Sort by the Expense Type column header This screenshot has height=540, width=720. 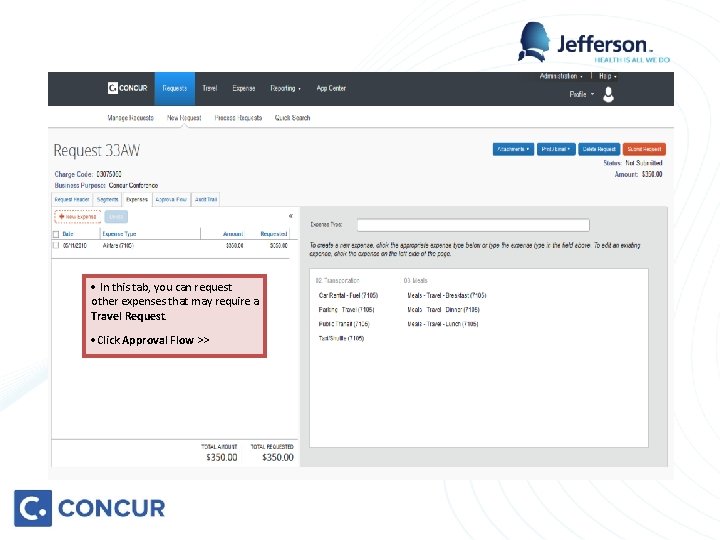tap(119, 234)
